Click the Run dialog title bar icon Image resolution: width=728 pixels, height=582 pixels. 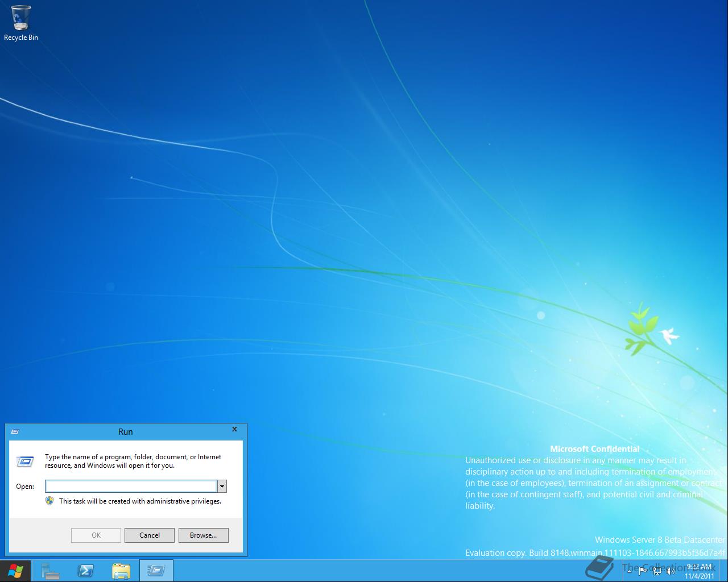tap(15, 432)
